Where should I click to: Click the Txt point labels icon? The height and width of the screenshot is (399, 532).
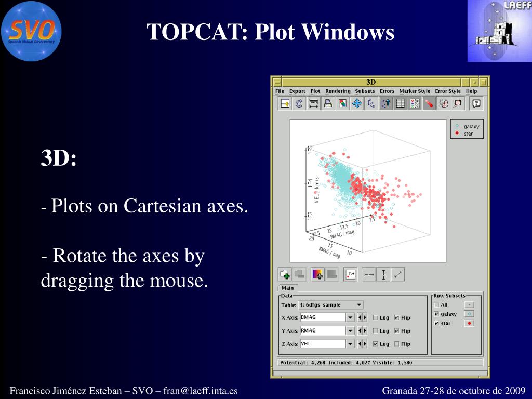(x=351, y=274)
